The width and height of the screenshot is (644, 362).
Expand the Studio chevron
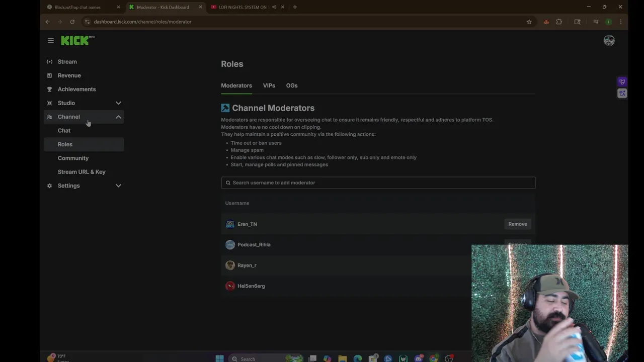point(118,103)
